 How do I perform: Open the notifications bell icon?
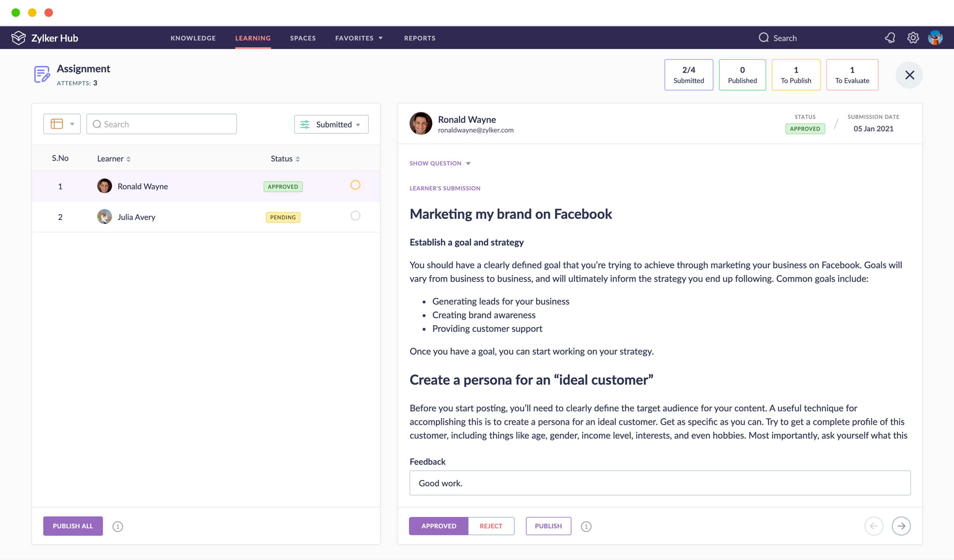(890, 38)
